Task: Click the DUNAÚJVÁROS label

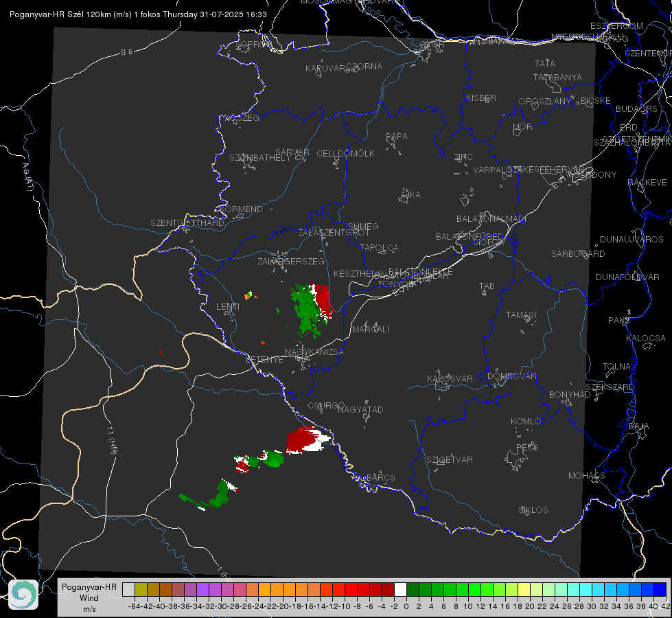Action: pos(632,240)
